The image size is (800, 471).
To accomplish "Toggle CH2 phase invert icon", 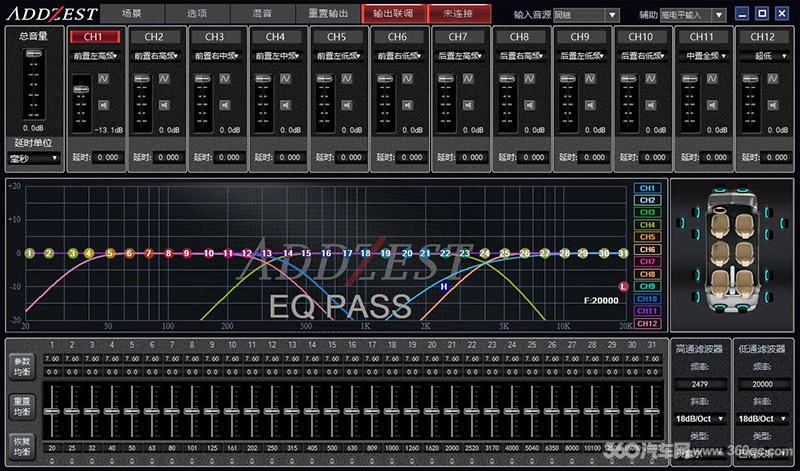I will (164, 79).
